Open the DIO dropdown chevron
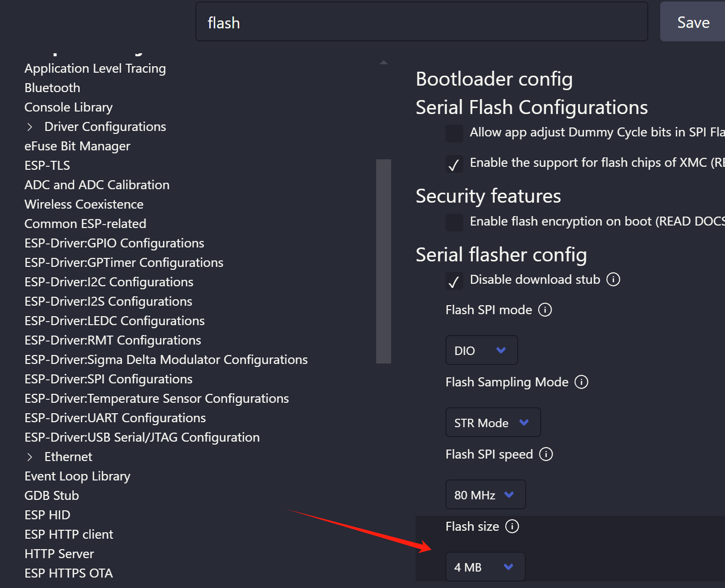The height and width of the screenshot is (588, 725). click(x=502, y=350)
